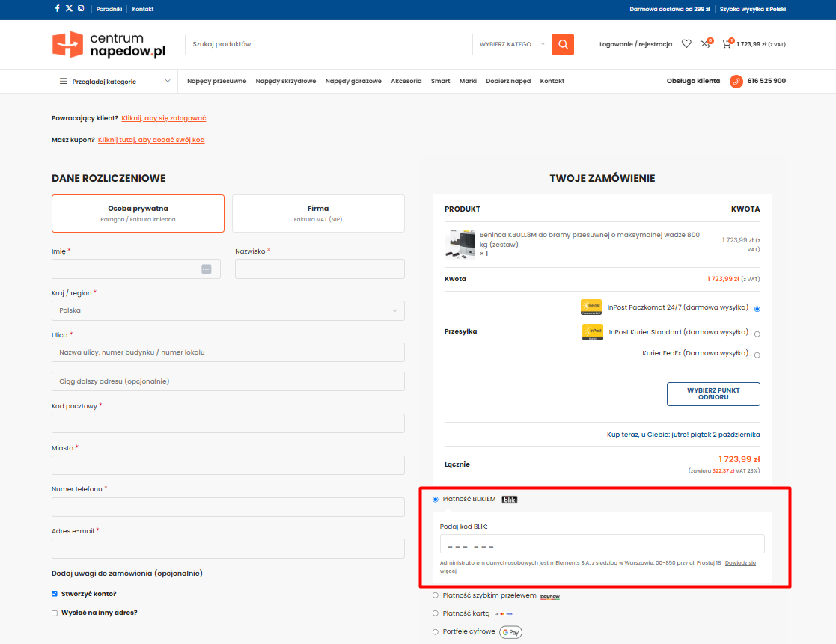Open the X (Twitter) profile icon
Image resolution: width=836 pixels, height=644 pixels.
[70, 8]
